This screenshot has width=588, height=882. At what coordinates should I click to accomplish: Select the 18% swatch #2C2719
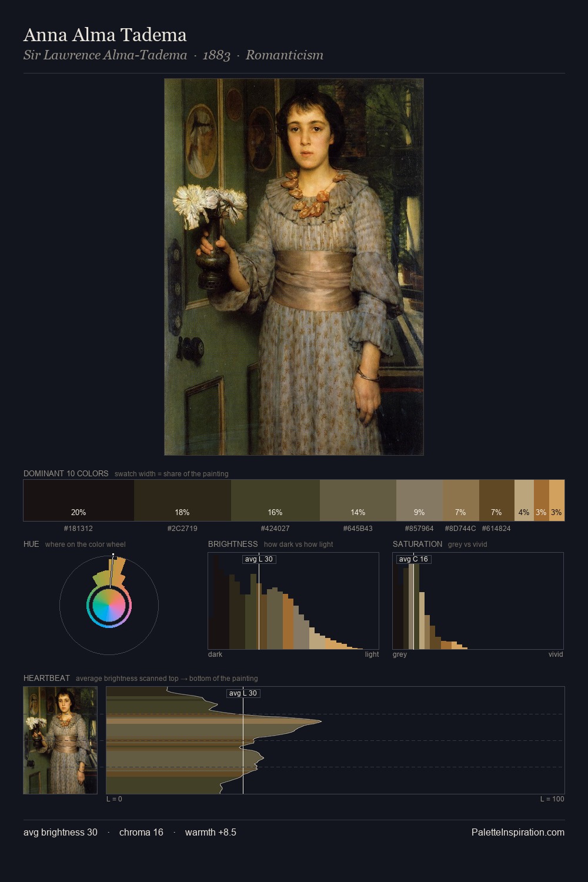pos(182,500)
